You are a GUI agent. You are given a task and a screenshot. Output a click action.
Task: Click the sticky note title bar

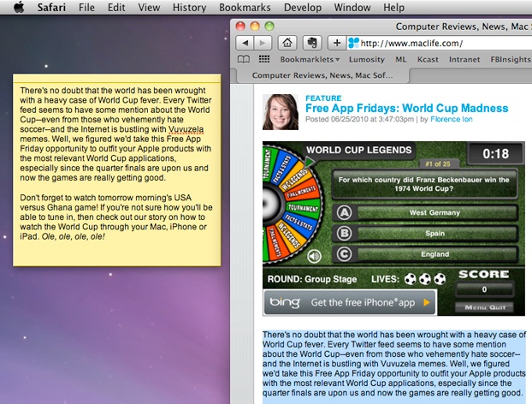click(117, 79)
